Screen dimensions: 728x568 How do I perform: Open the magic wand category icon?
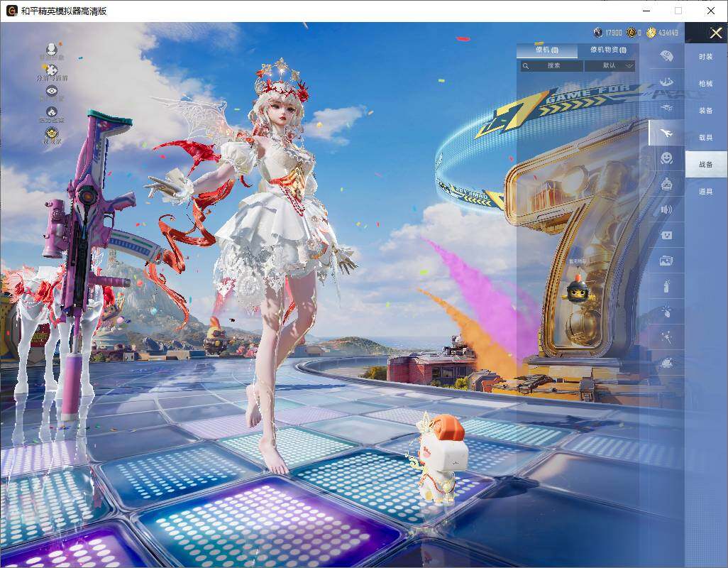click(x=667, y=337)
